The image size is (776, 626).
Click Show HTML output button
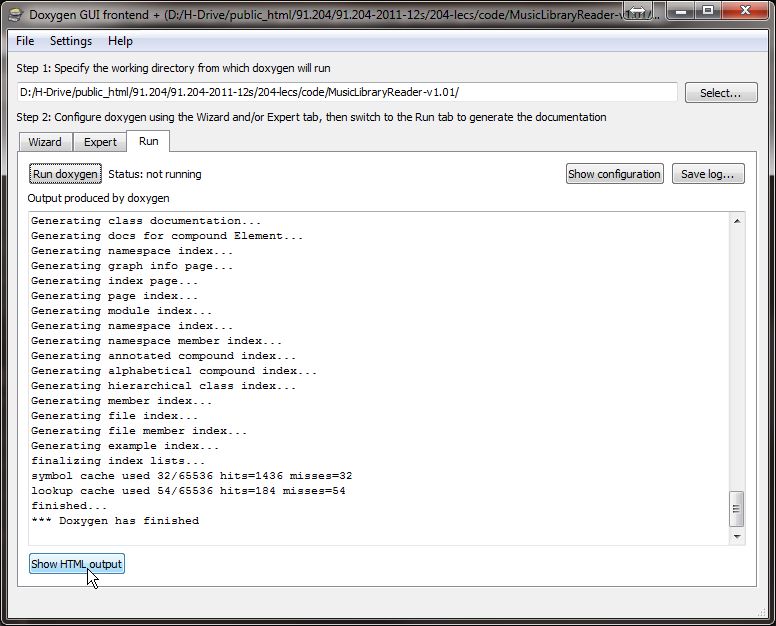point(77,564)
